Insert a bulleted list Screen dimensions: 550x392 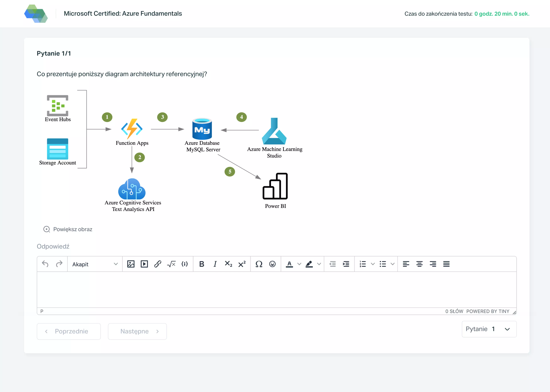[383, 264]
